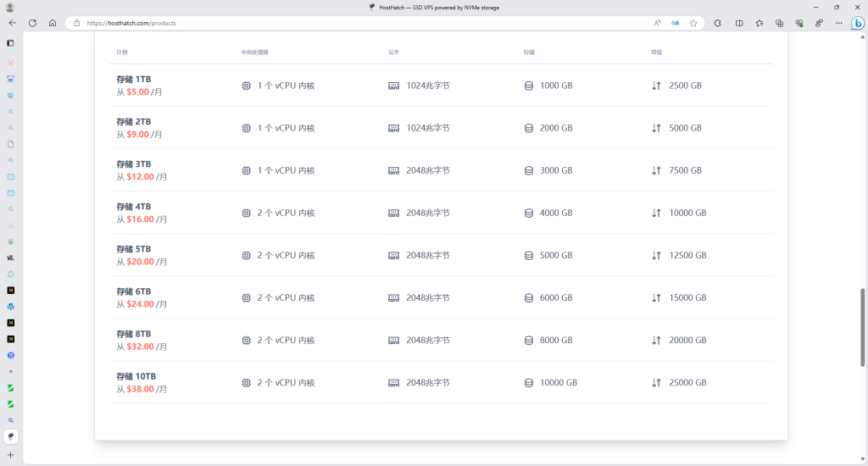Go to the browser home page

click(x=53, y=23)
